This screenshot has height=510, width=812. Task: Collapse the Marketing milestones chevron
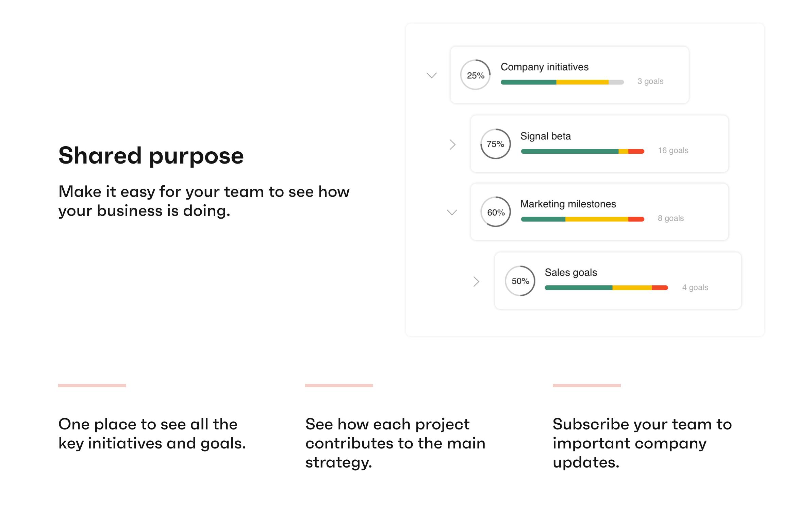tap(452, 213)
